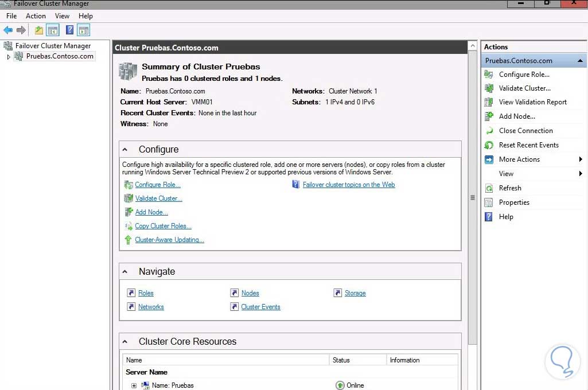Click the scroll up arrow of summary pane
This screenshot has height=390, width=588.
point(473,46)
